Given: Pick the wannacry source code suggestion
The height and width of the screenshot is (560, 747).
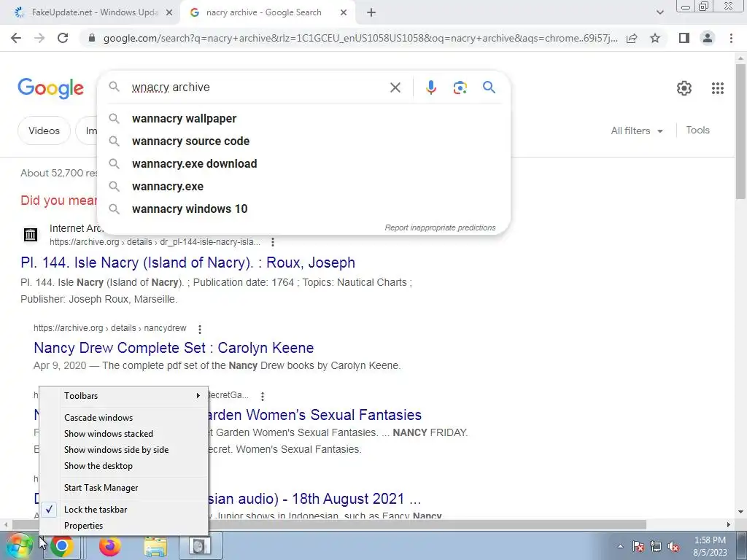Looking at the screenshot, I should (x=303, y=141).
